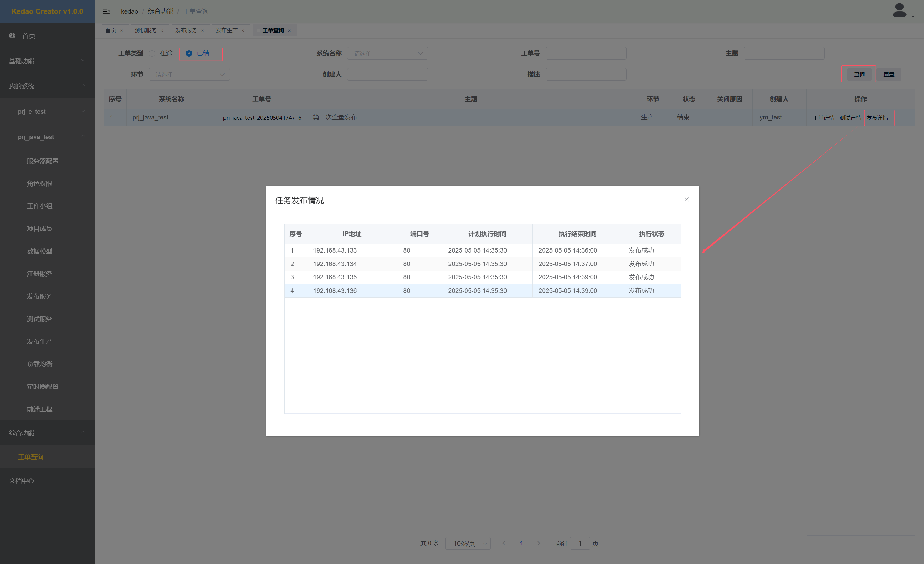
Task: Open 负载均衡 in sidebar menu
Action: click(x=39, y=364)
